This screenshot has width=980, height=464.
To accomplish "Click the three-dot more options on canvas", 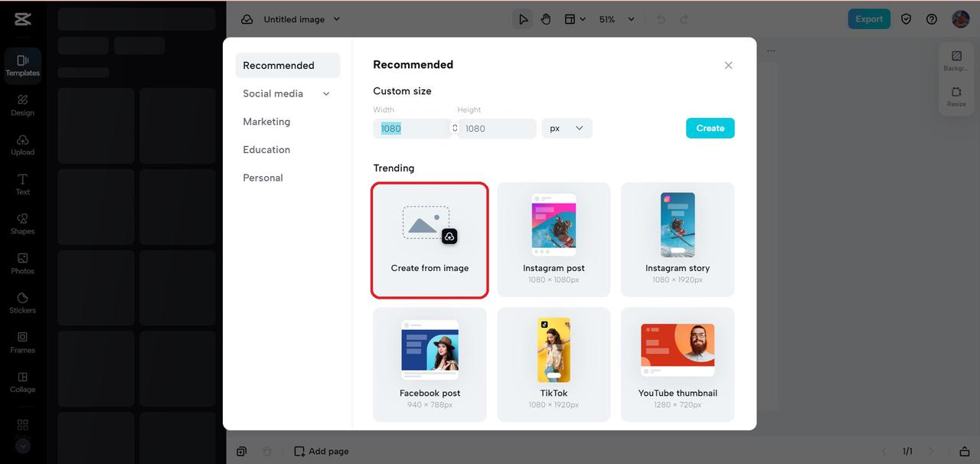I will 771,51.
